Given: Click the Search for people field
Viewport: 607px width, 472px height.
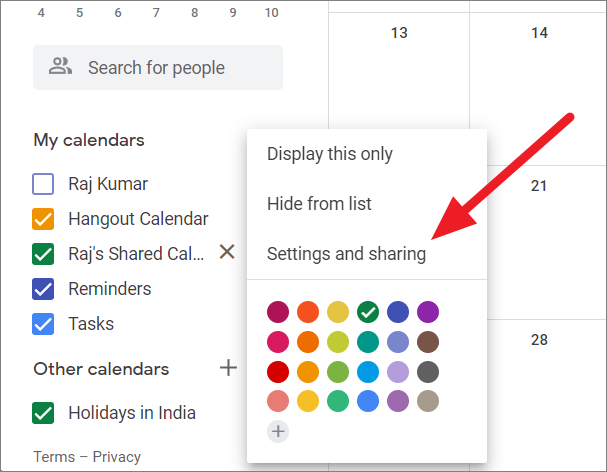Looking at the screenshot, I should 158,67.
